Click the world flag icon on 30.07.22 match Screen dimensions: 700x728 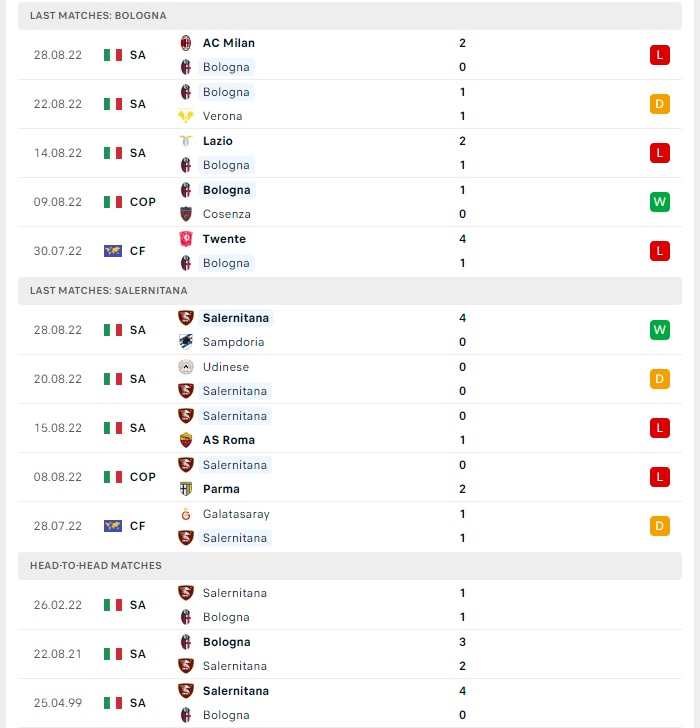(113, 251)
